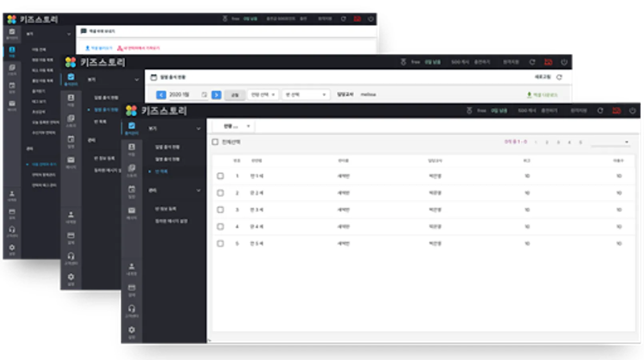This screenshot has width=644, height=360.
Task: Open the stacked documents icon in front window sidebar
Action: click(132, 168)
